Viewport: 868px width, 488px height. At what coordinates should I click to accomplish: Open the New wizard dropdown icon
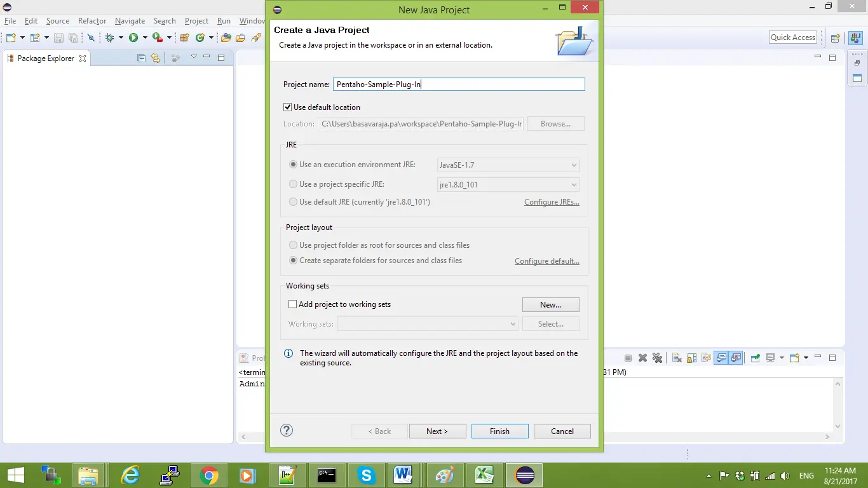[22, 37]
